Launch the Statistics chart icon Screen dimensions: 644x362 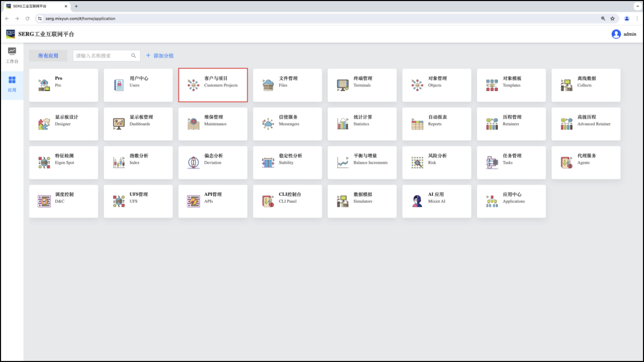(x=343, y=124)
